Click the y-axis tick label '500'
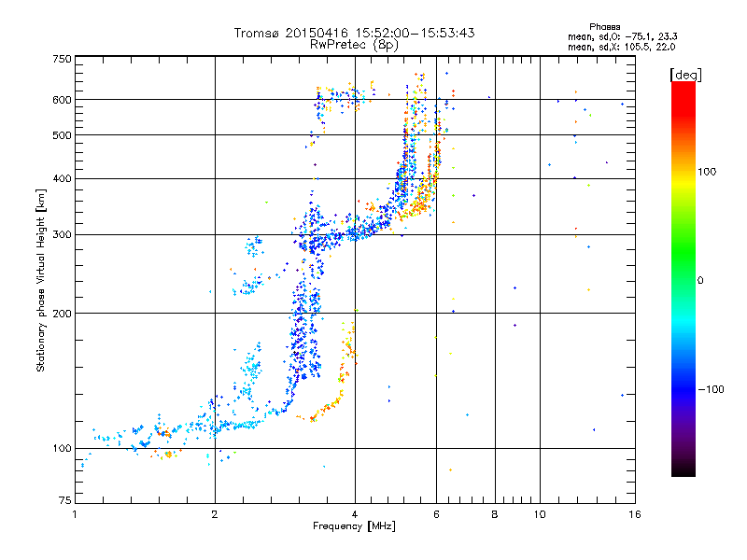Viewport: 747px width, 560px height. 62,135
